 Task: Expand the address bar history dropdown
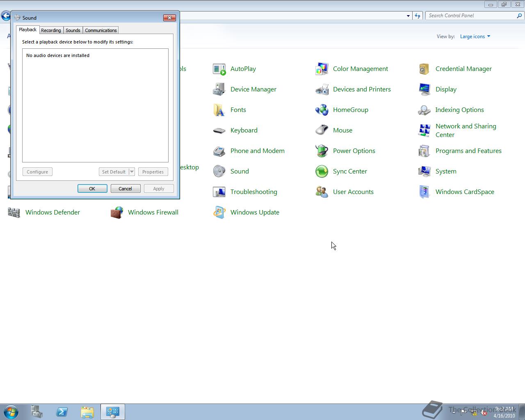pyautogui.click(x=408, y=16)
